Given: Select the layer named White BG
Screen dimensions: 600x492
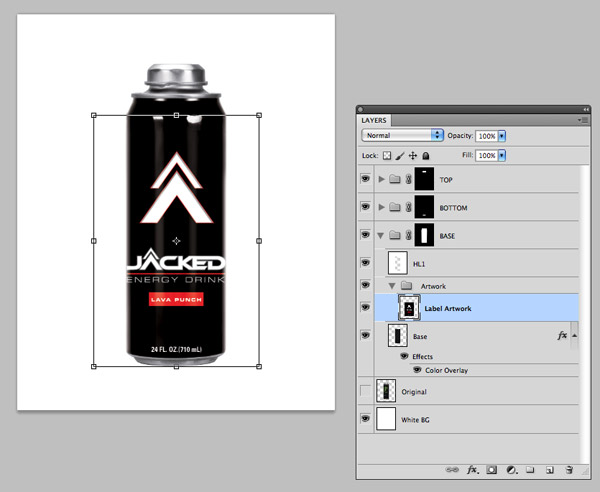Looking at the screenshot, I should [476, 419].
